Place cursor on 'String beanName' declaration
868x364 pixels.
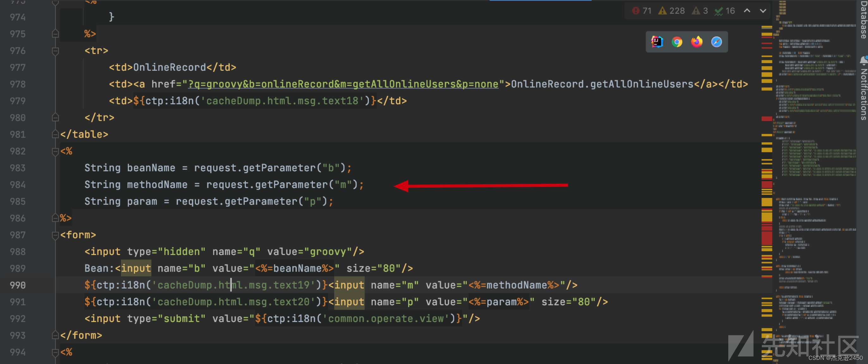130,168
